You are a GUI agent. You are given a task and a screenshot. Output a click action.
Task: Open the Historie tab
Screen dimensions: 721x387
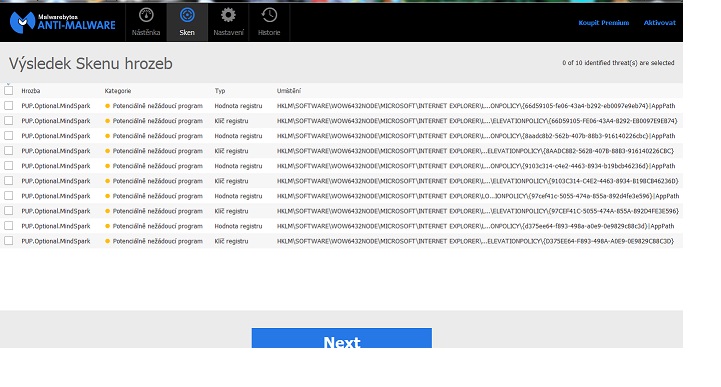point(269,22)
